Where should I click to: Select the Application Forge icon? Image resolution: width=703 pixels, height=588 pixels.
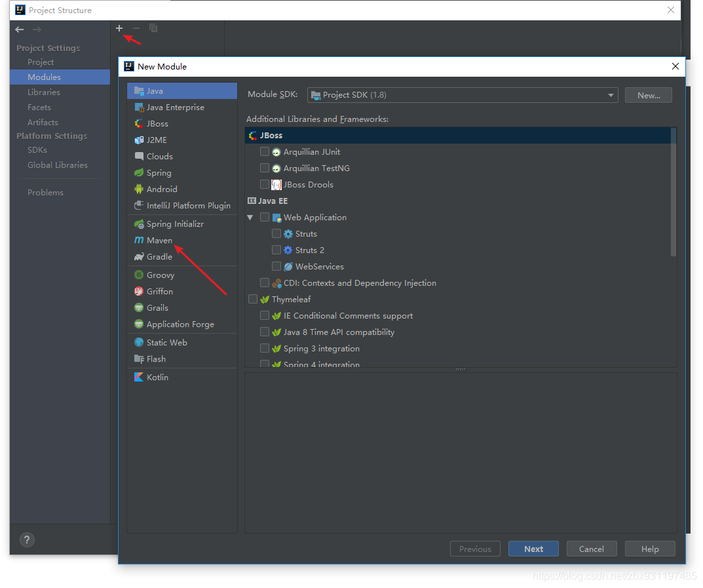tap(139, 324)
